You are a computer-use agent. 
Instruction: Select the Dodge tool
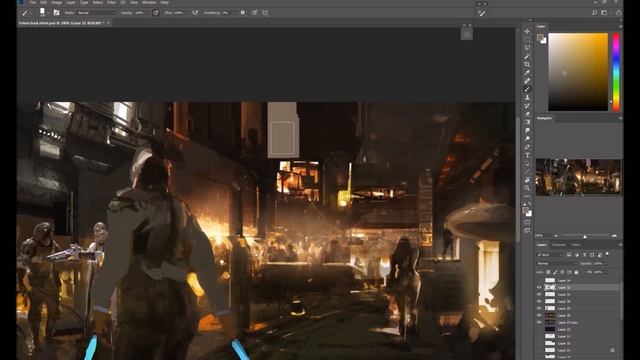click(527, 138)
